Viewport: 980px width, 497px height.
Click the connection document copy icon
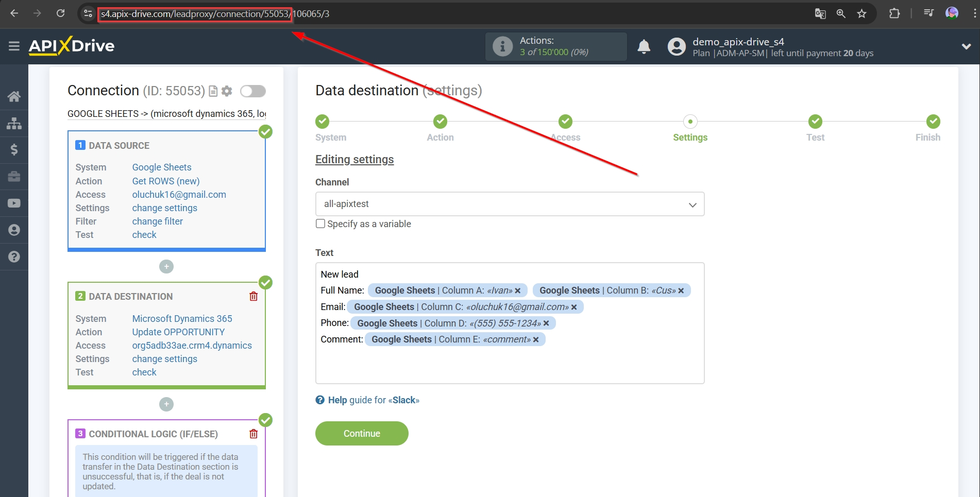(213, 91)
